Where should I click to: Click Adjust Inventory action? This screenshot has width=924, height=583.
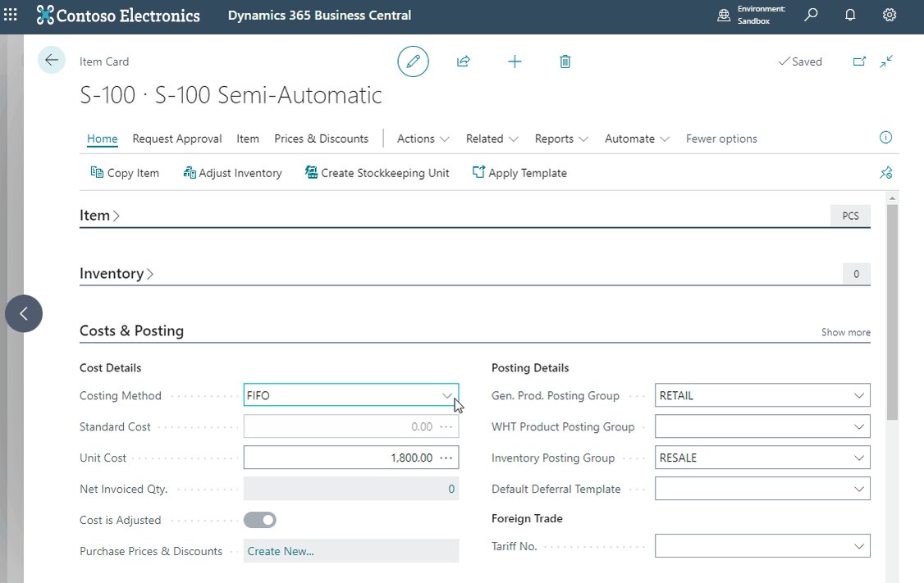point(233,172)
